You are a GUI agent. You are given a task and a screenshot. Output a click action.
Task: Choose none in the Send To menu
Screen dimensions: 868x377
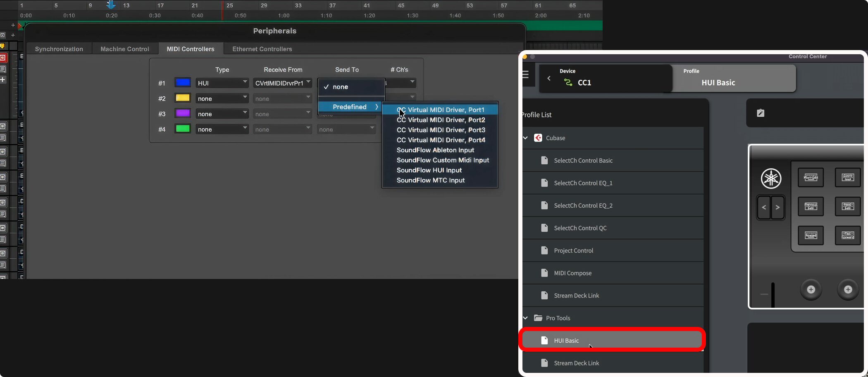point(351,87)
